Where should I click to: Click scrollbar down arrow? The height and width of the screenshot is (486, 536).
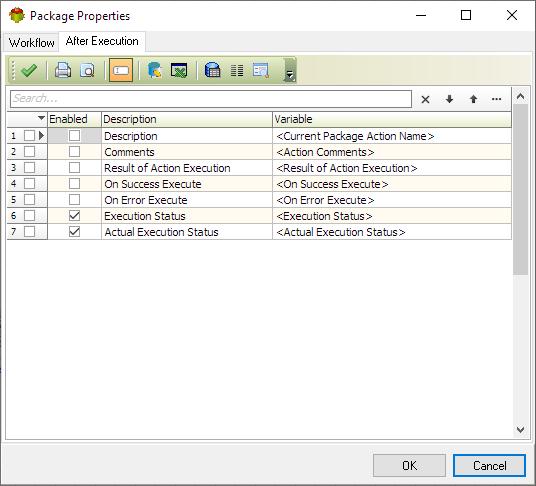pyautogui.click(x=520, y=430)
